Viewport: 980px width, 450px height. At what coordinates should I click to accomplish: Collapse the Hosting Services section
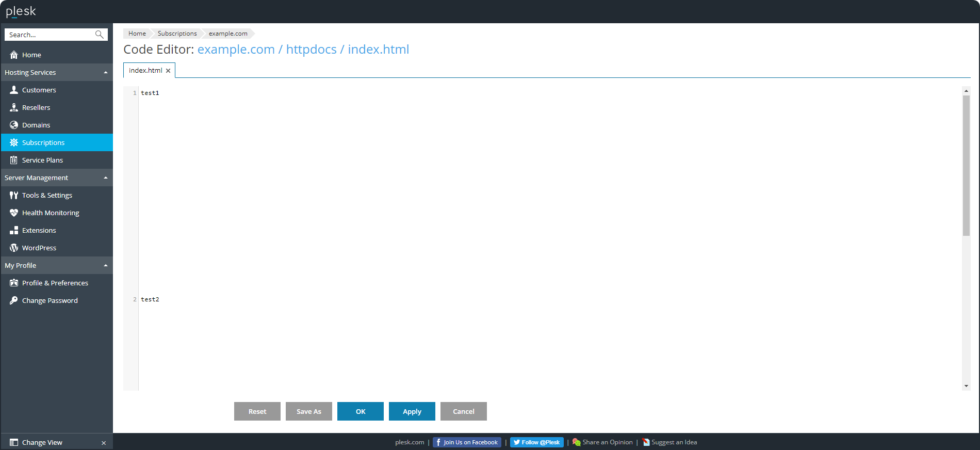tap(106, 73)
